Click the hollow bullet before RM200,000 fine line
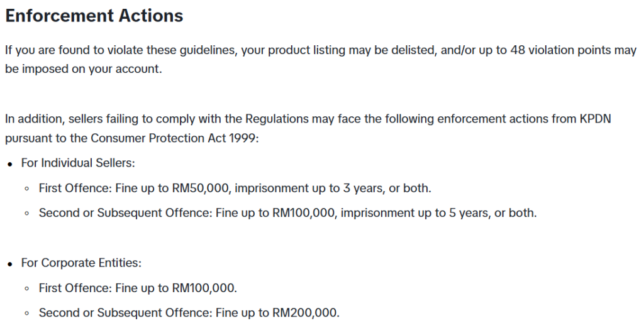The height and width of the screenshot is (328, 644). pyautogui.click(x=27, y=314)
